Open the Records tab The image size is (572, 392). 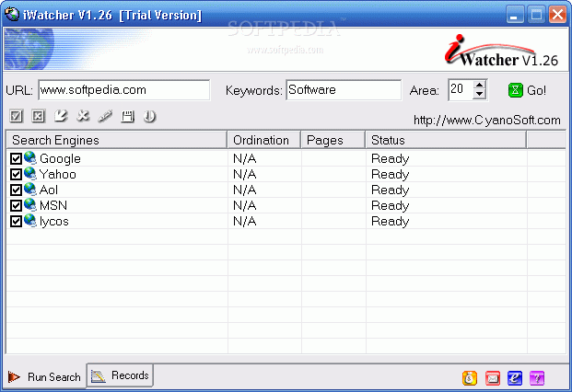[x=120, y=375]
